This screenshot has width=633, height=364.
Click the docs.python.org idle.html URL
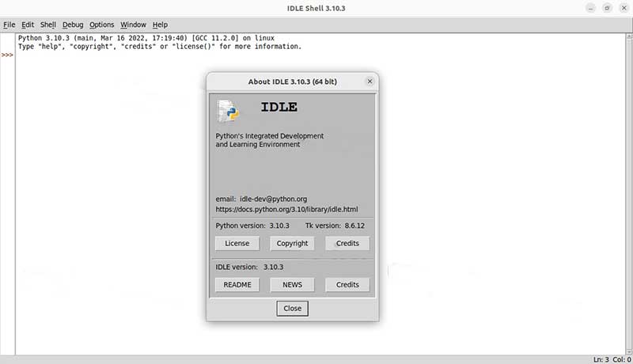click(x=286, y=210)
